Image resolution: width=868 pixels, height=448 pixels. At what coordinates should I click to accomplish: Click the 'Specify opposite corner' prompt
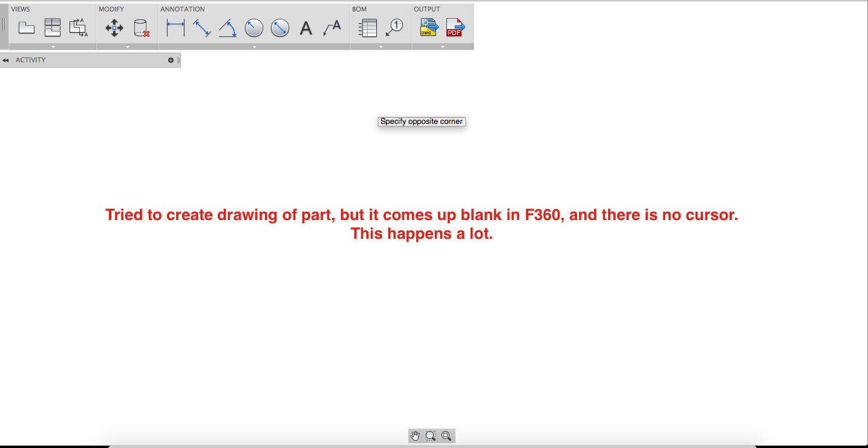pyautogui.click(x=422, y=122)
